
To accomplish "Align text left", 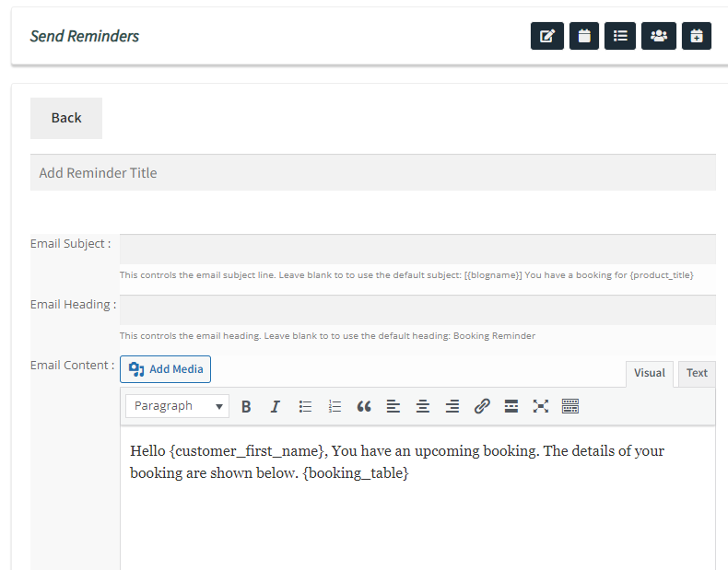I will click(393, 406).
